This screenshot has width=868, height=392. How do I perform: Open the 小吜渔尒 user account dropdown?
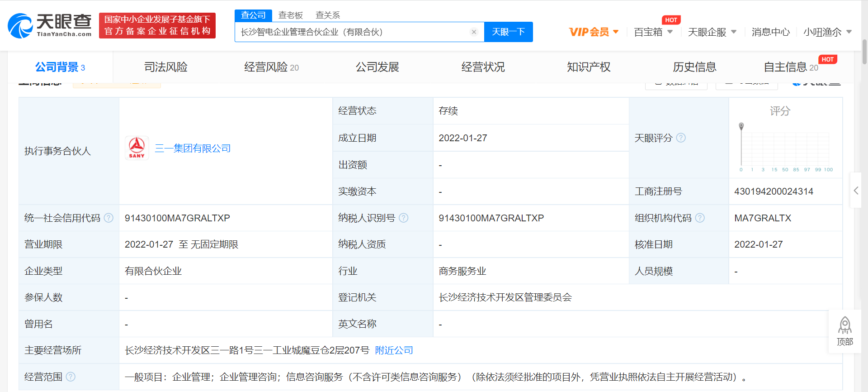(827, 32)
